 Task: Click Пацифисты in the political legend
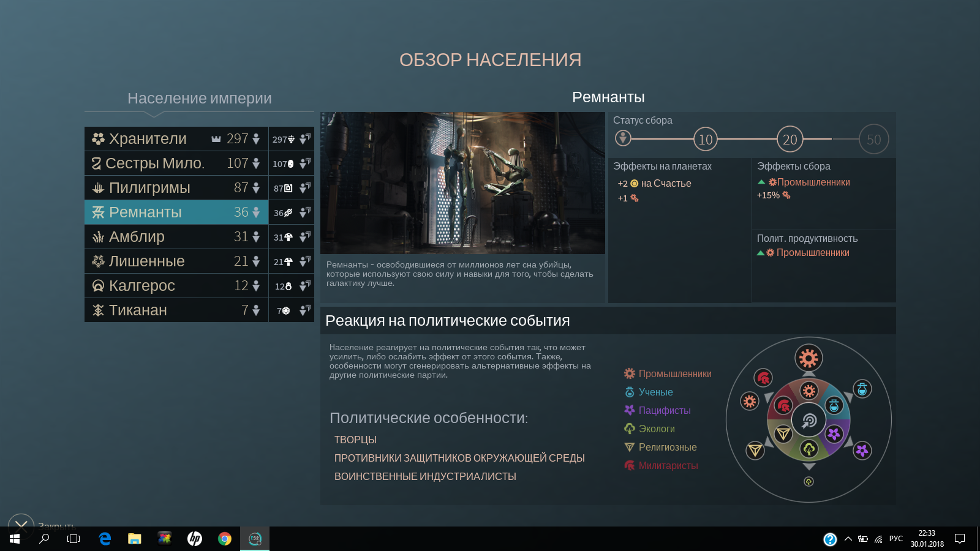click(x=657, y=410)
